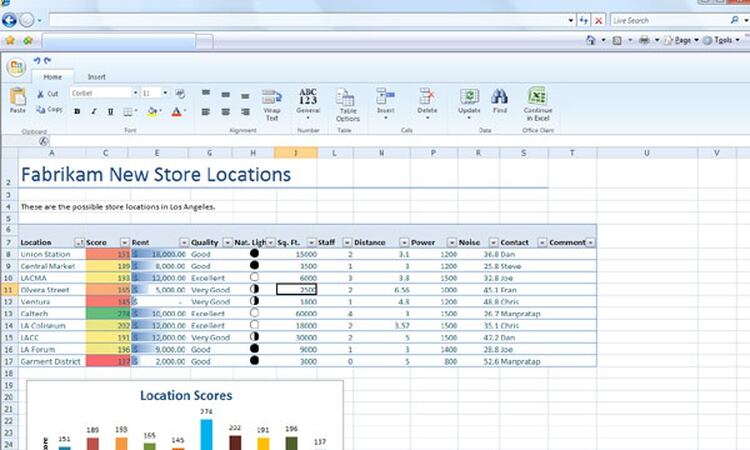Click the Continue in Excel icon

point(538,97)
